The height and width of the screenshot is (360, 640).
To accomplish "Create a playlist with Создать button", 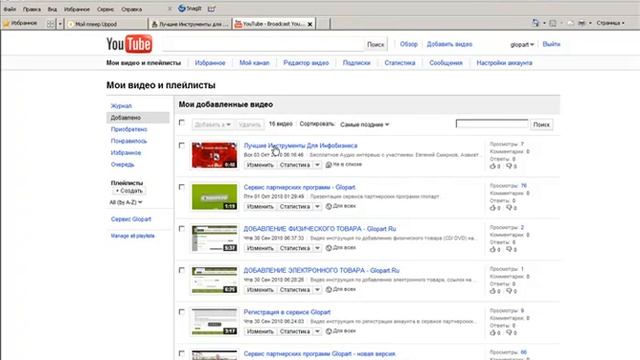I will click(x=129, y=191).
